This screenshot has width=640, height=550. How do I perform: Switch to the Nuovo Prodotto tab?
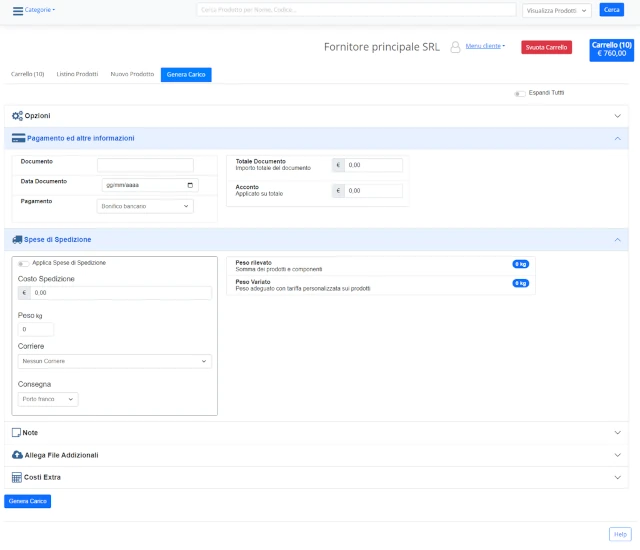pos(132,74)
